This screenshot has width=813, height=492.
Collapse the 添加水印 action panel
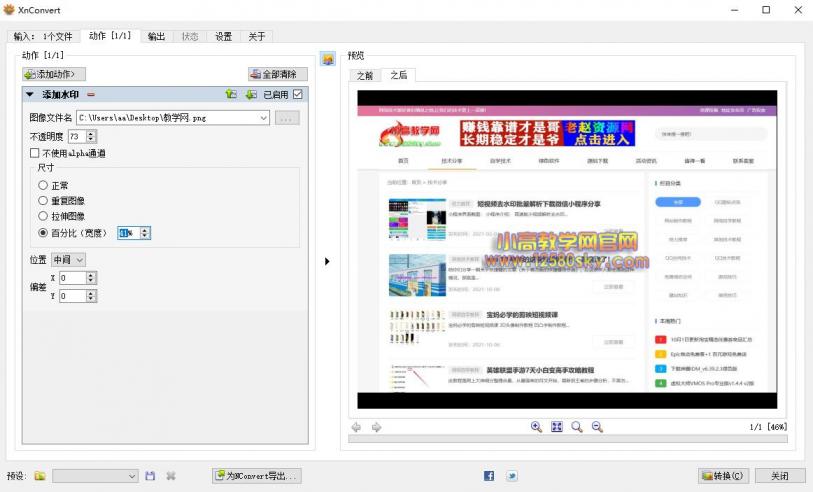(30, 94)
